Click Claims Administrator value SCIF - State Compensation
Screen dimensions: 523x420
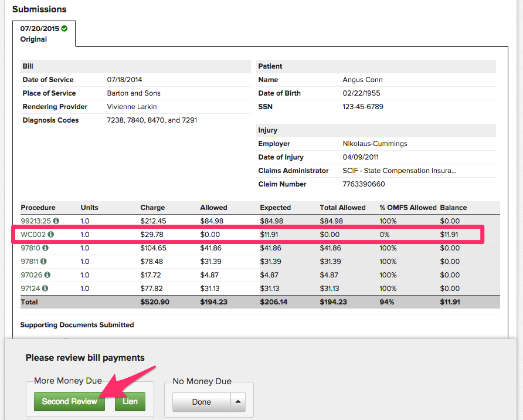coord(399,171)
